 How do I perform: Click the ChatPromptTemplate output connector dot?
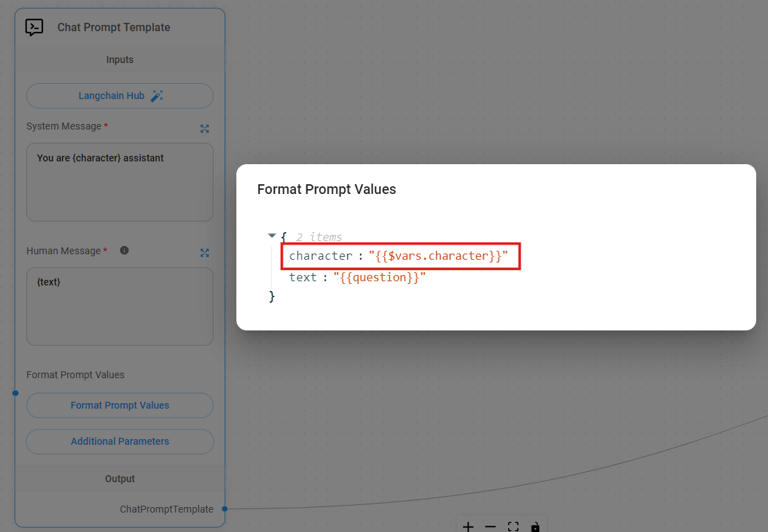(225, 509)
